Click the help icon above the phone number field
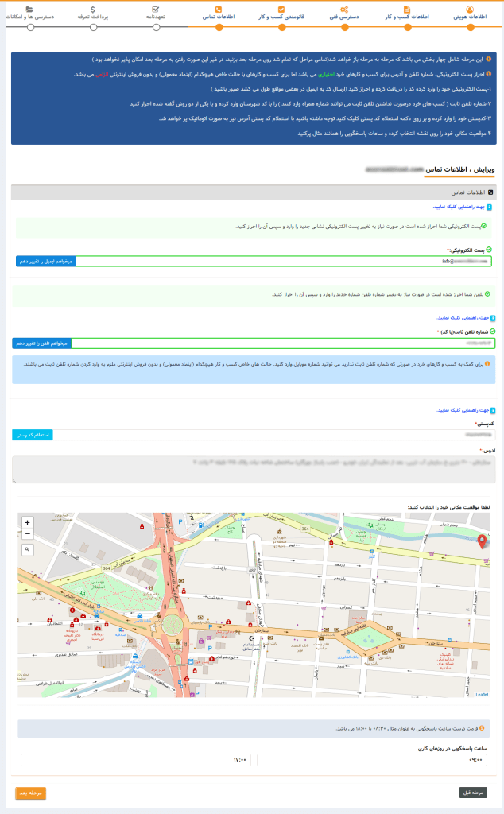The image size is (504, 814). [x=493, y=318]
